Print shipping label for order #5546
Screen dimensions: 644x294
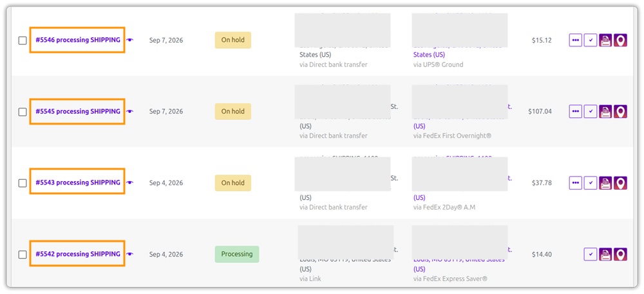tap(605, 40)
